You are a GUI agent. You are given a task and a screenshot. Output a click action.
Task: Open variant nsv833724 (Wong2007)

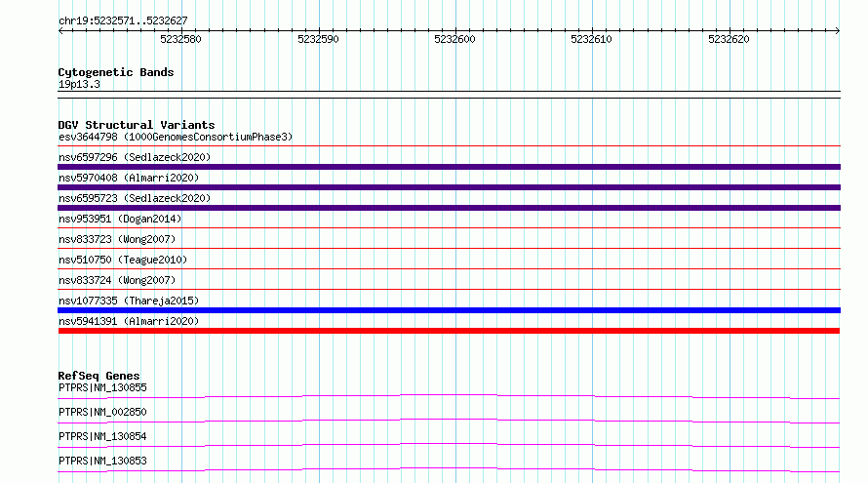[117, 280]
